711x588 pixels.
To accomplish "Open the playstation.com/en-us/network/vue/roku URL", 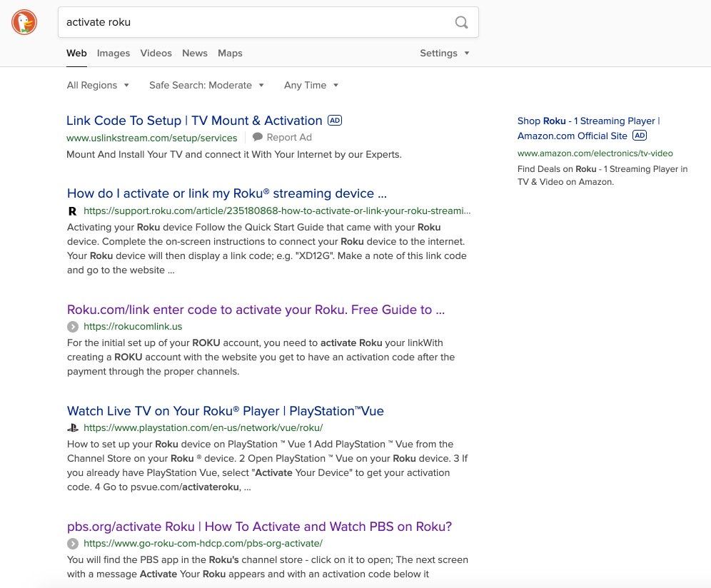I will [203, 427].
